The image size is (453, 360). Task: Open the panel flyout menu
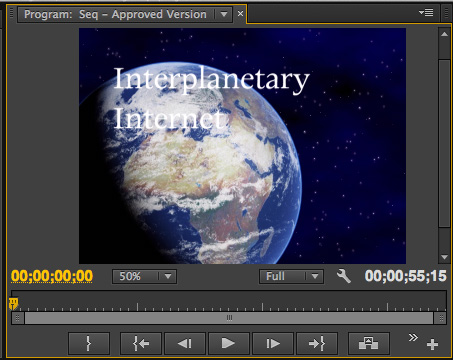point(426,13)
